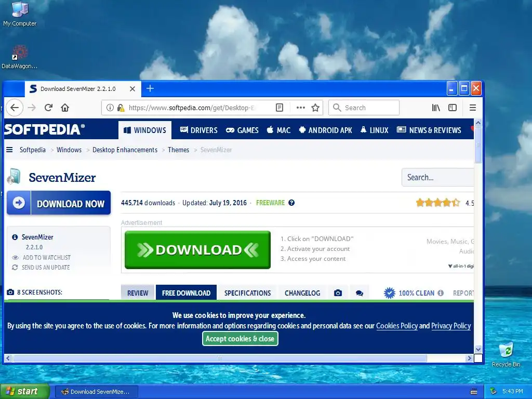Click horizontal scrollbar right arrow
This screenshot has width=532, height=399.
click(469, 358)
